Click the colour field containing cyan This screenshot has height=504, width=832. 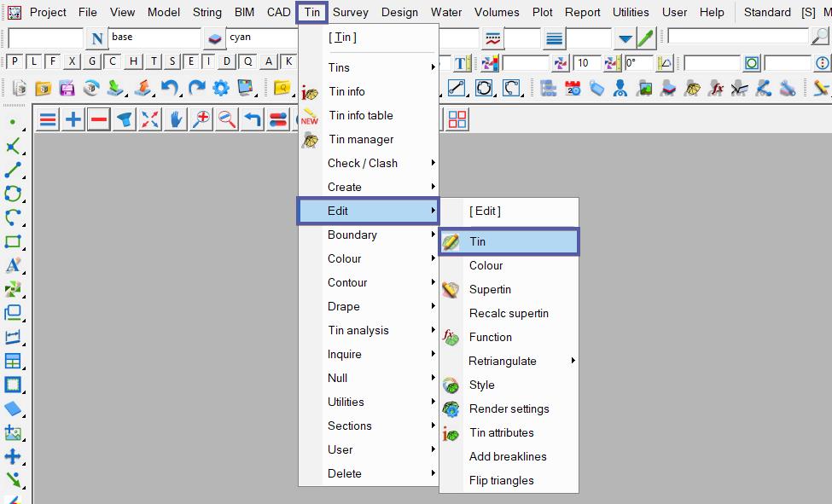click(263, 38)
